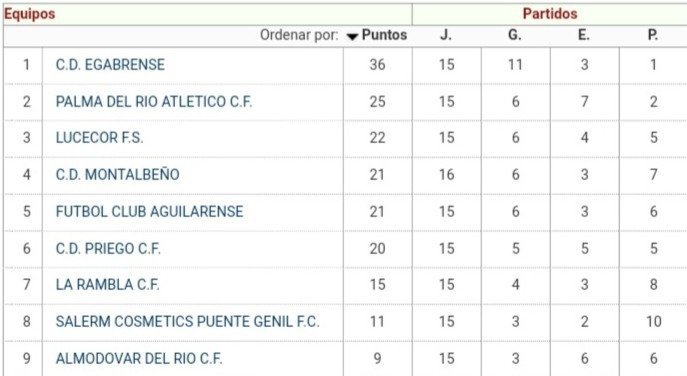This screenshot has height=376, width=687.
Task: Select LUCECOR F.S. team name
Action: tap(99, 138)
